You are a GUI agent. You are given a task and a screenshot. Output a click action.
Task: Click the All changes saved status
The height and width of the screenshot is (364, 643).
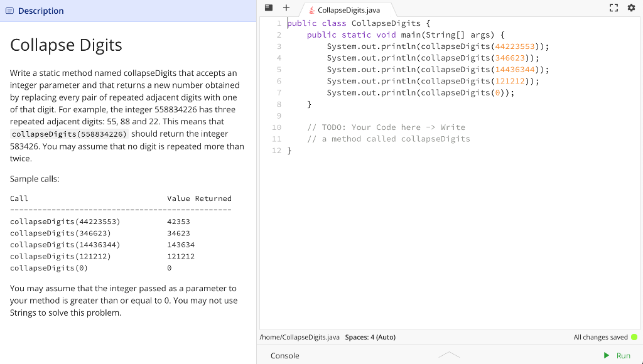point(600,338)
